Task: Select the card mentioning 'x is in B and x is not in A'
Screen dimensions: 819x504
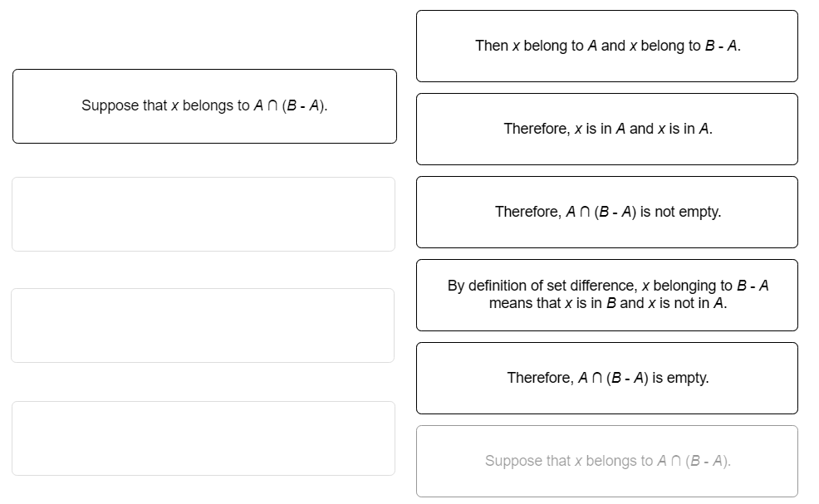Action: [x=606, y=295]
